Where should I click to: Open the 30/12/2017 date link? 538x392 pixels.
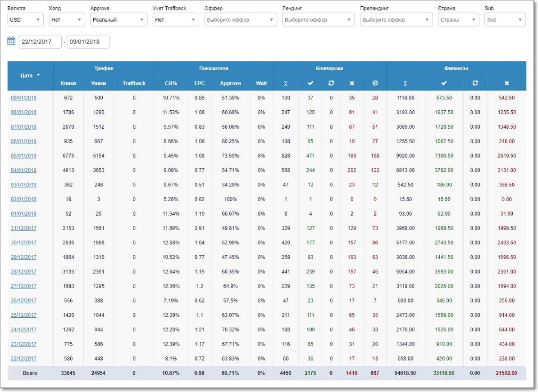pyautogui.click(x=24, y=243)
